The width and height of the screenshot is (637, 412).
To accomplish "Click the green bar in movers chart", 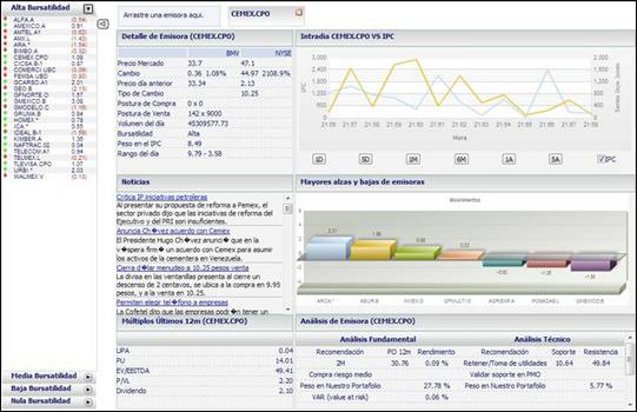I will tap(417, 253).
